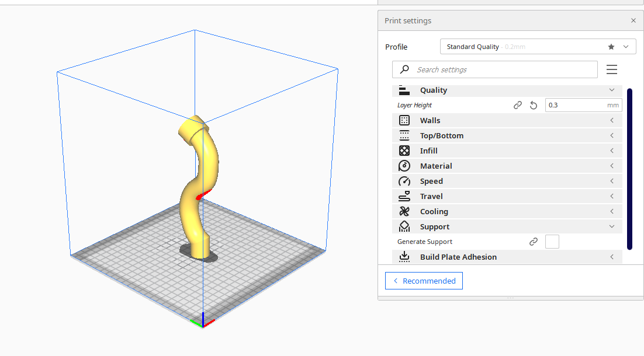Screen dimensions: 644x356
Task: Click the Walls category icon
Action: 404,121
